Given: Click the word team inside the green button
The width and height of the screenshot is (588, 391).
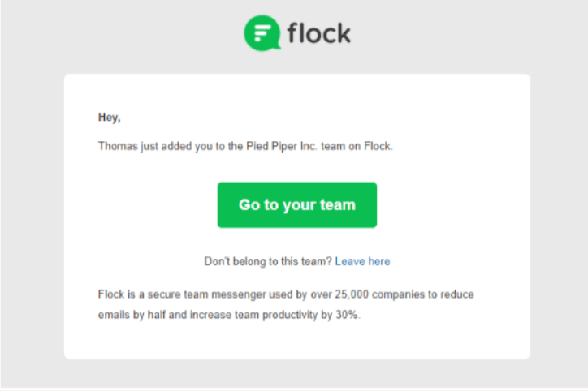Looking at the screenshot, I should point(338,205).
